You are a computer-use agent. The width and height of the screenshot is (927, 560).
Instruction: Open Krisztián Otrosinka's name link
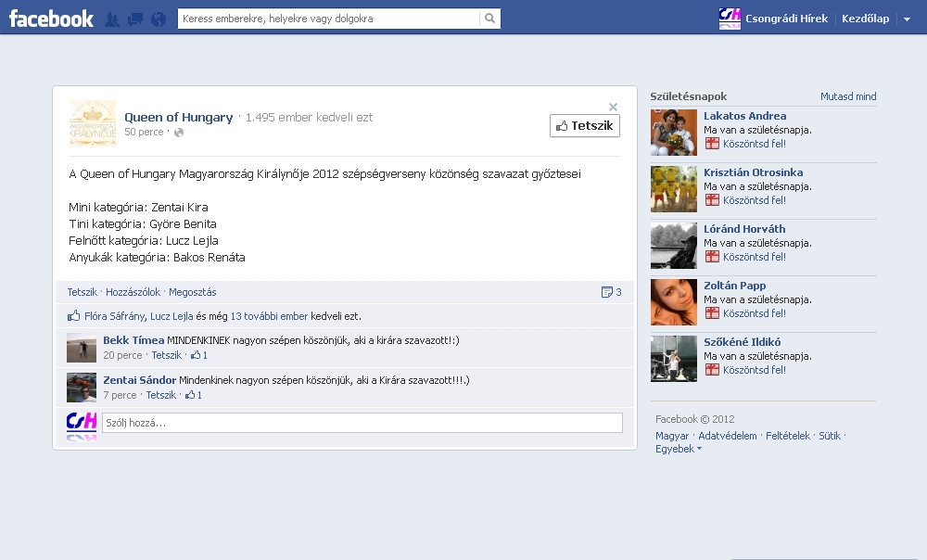click(x=753, y=172)
